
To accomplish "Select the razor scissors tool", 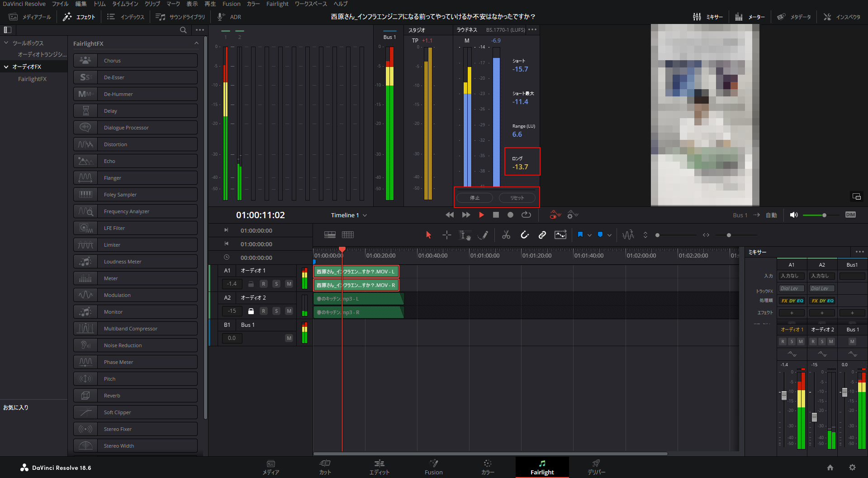I will tap(506, 235).
